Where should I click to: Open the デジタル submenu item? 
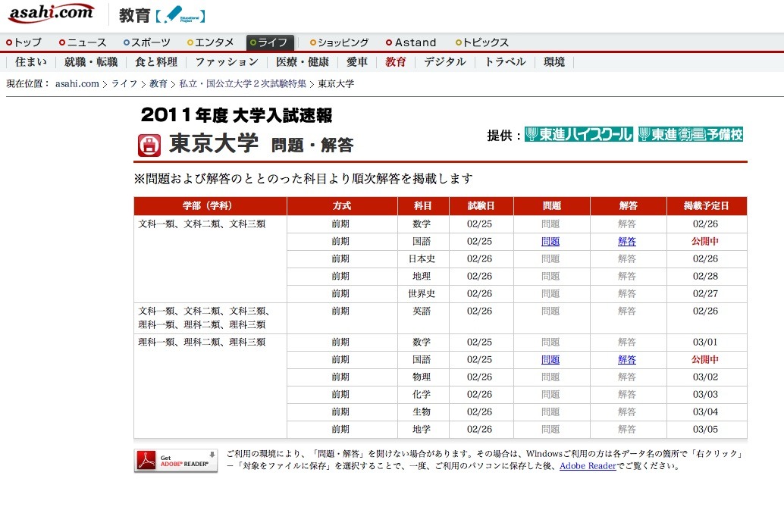(x=445, y=62)
